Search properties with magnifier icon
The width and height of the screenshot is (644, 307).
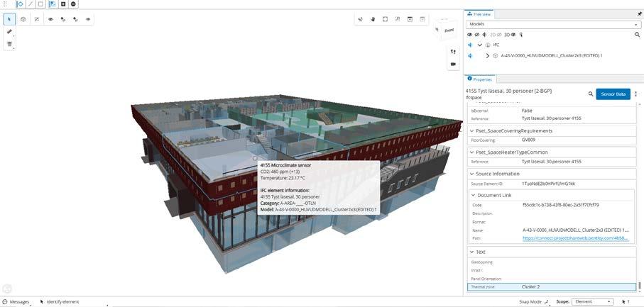click(591, 94)
